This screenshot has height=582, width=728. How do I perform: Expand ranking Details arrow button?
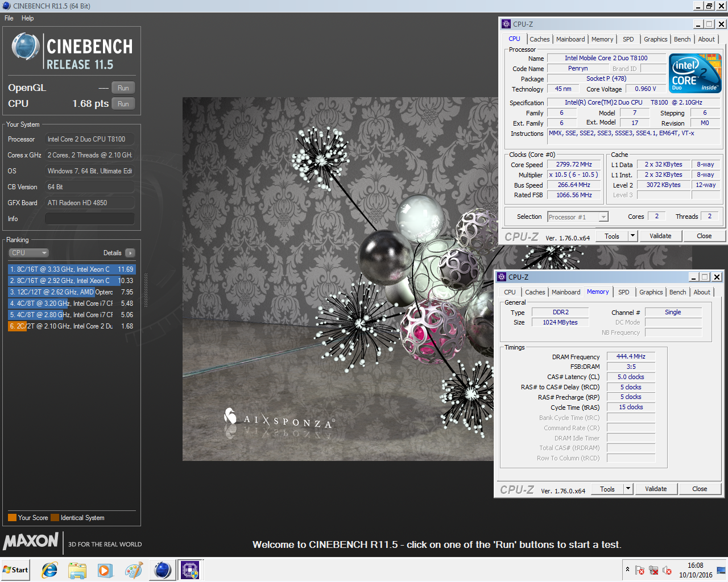(130, 253)
